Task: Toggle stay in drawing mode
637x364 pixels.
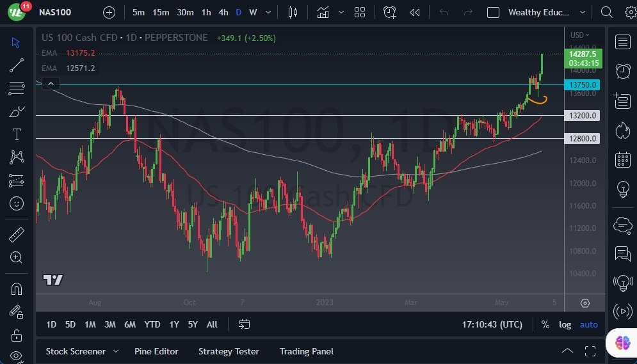Action: click(x=17, y=312)
